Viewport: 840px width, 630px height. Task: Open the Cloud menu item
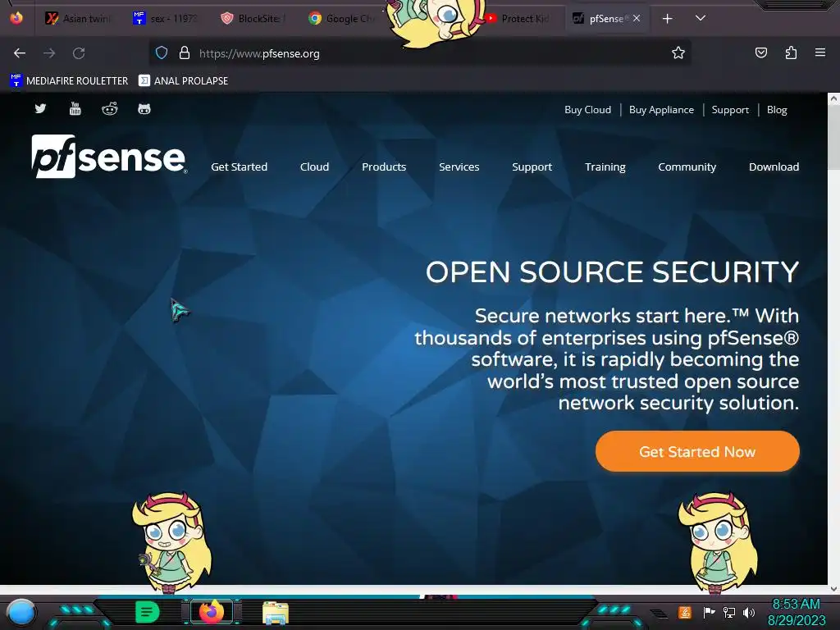point(314,167)
